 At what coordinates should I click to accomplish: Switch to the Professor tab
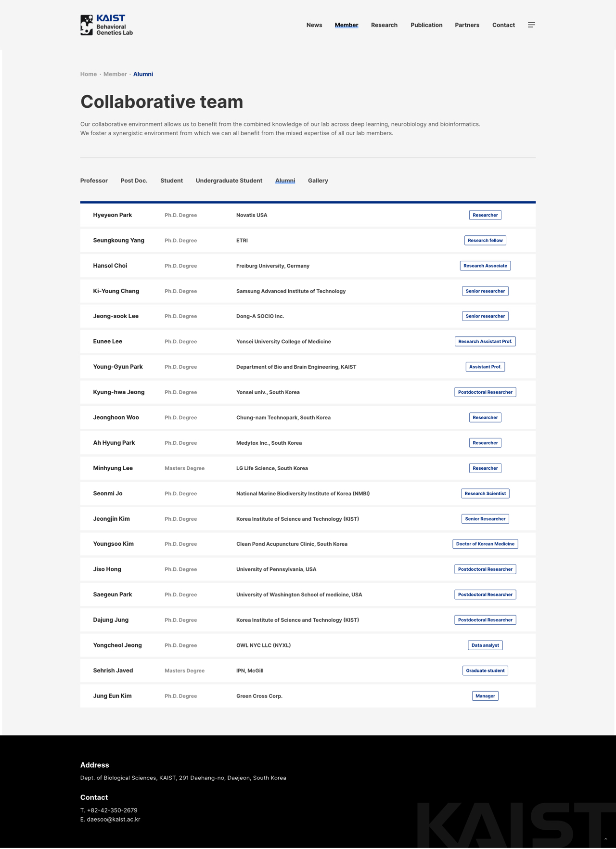[x=94, y=180]
